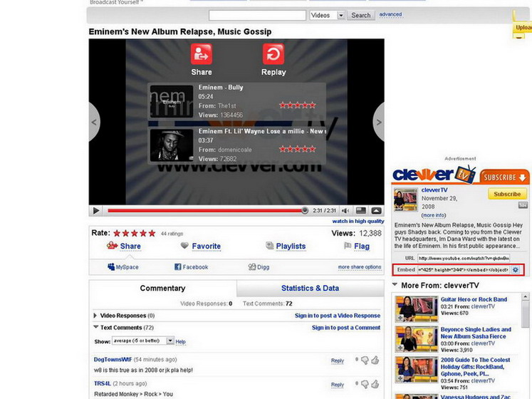Reply to DogTownsWtF comment
Viewport: 532px width, 399px height.
click(x=338, y=361)
